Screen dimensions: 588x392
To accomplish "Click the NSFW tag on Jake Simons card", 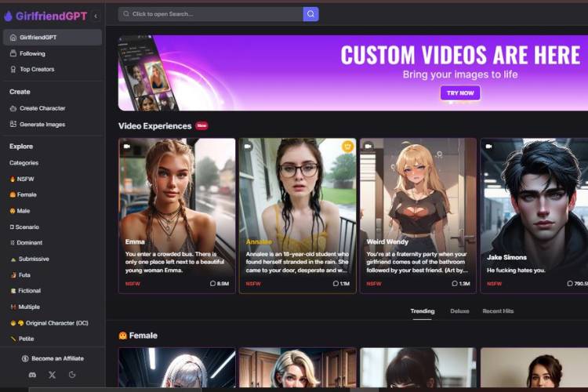I will [x=494, y=284].
